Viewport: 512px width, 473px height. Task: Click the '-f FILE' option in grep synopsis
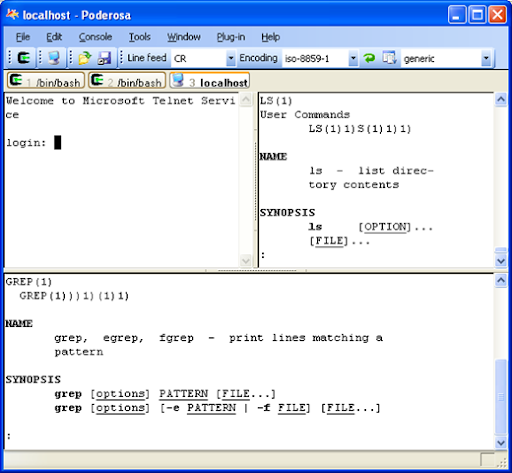pos(283,408)
